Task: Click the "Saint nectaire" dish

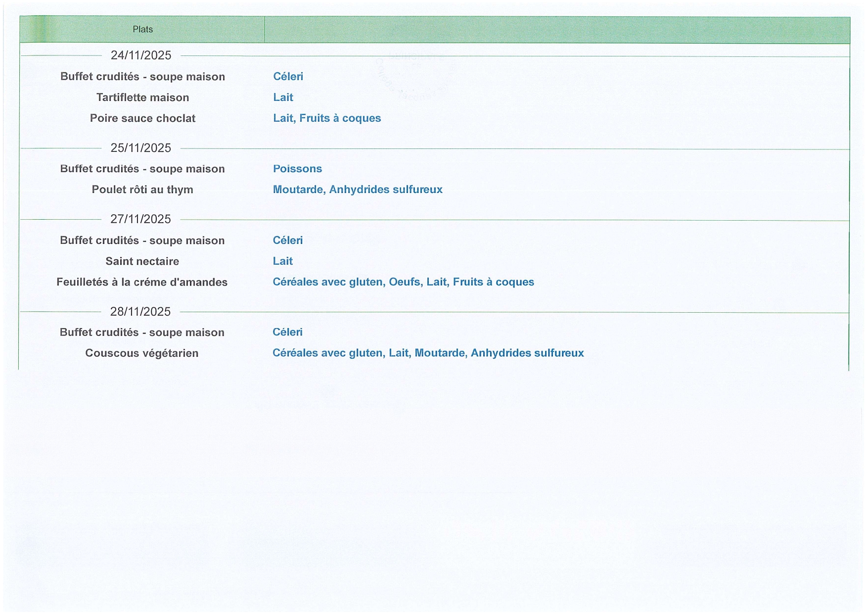Action: pos(142,261)
